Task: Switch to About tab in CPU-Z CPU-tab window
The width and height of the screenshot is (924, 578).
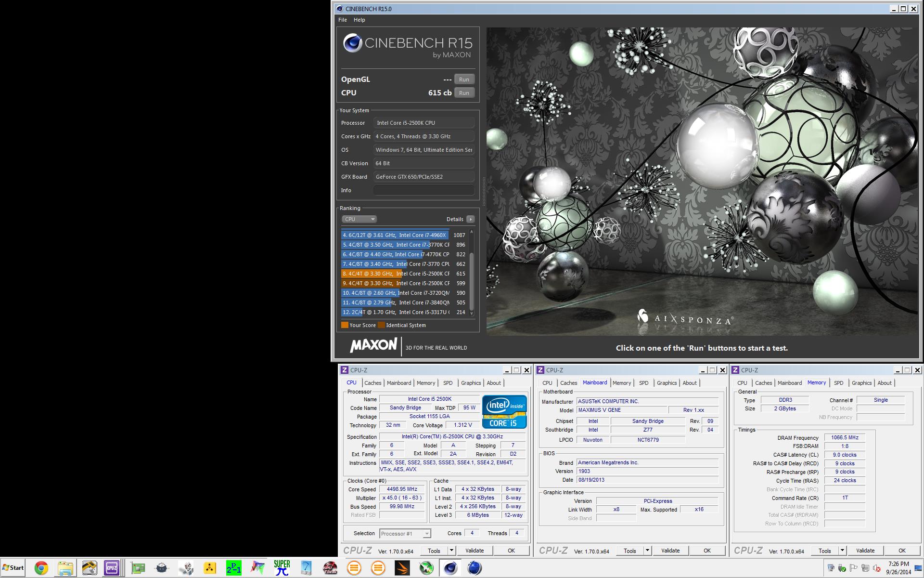Action: pyautogui.click(x=494, y=383)
